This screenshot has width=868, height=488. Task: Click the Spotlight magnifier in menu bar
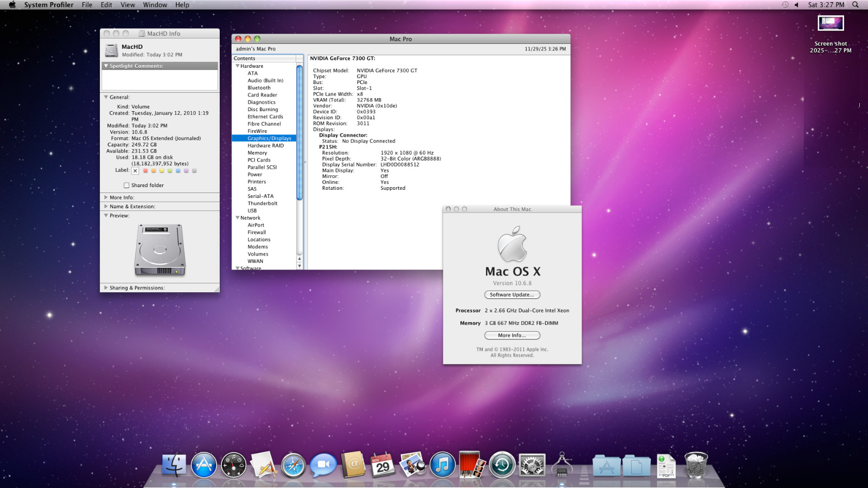point(856,5)
